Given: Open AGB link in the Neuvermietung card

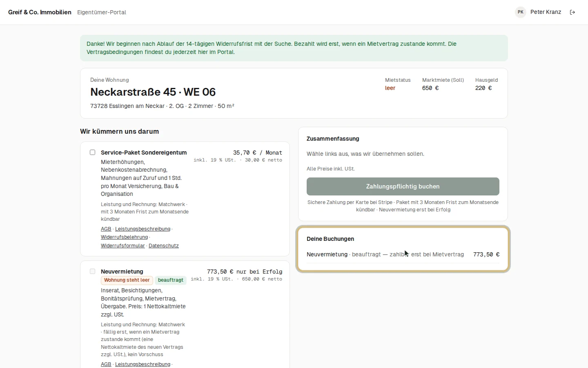Looking at the screenshot, I should point(106,364).
